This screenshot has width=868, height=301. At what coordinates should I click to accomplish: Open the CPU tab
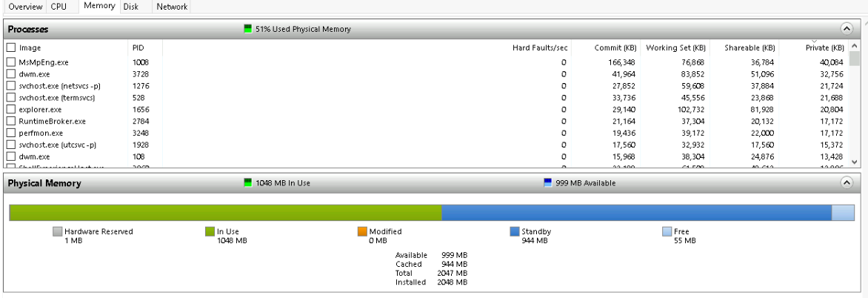coord(59,7)
